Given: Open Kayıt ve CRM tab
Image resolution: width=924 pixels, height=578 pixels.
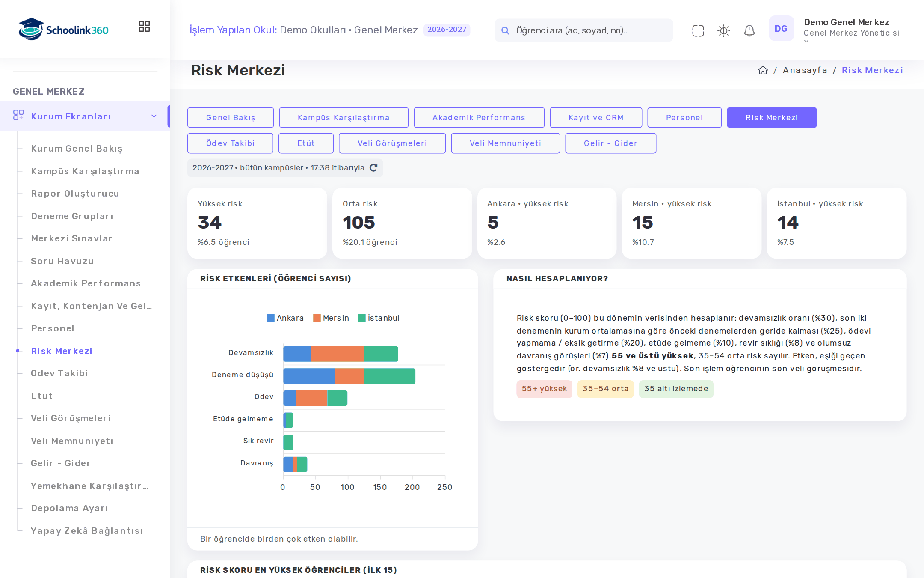Looking at the screenshot, I should (596, 117).
